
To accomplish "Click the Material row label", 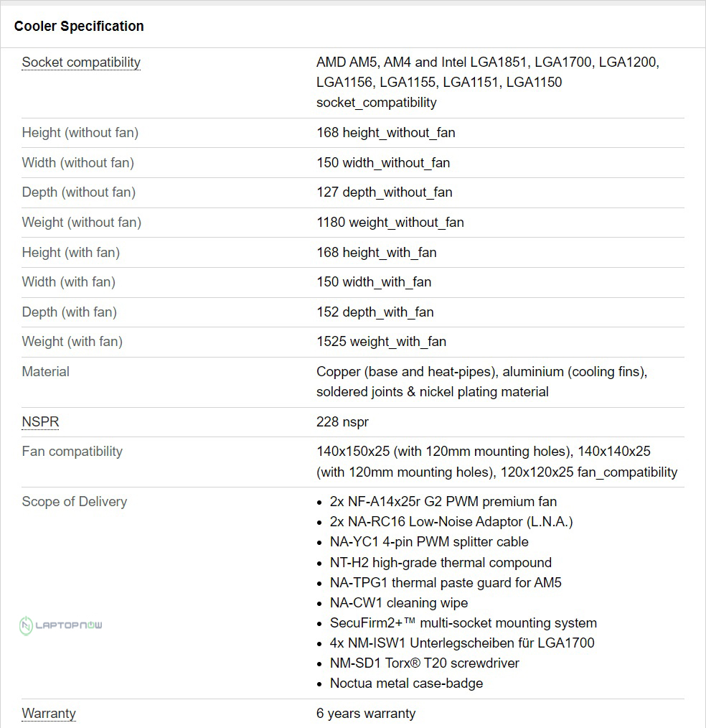I will point(46,372).
